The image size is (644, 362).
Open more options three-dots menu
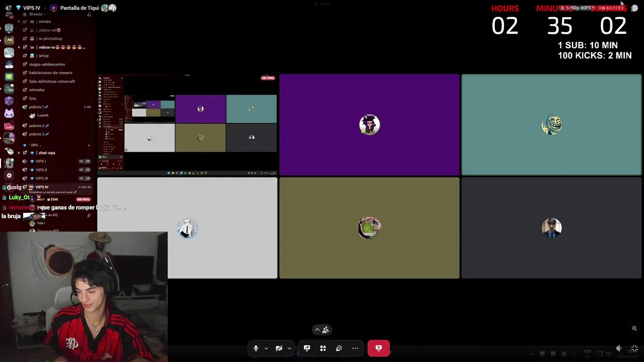355,348
